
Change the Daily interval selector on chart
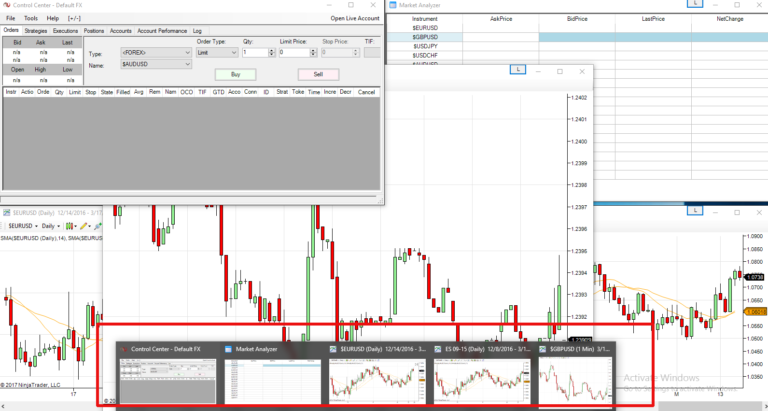pos(52,226)
